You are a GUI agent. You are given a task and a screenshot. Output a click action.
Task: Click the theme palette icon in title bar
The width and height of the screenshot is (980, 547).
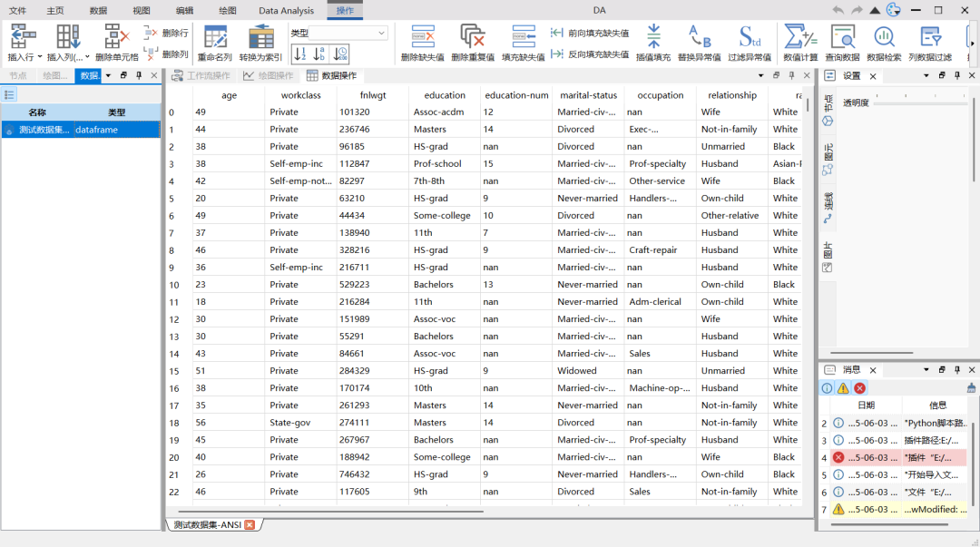894,10
